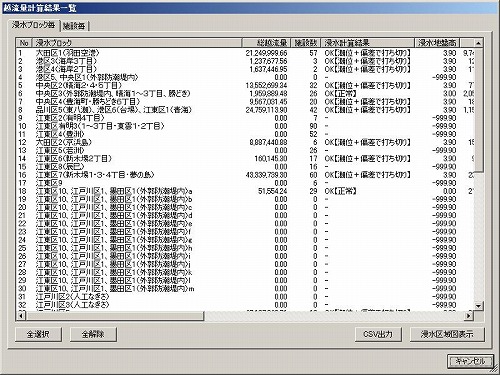Sort by the 総越流量 column header
The width and height of the screenshot is (500, 375).
[x=266, y=43]
